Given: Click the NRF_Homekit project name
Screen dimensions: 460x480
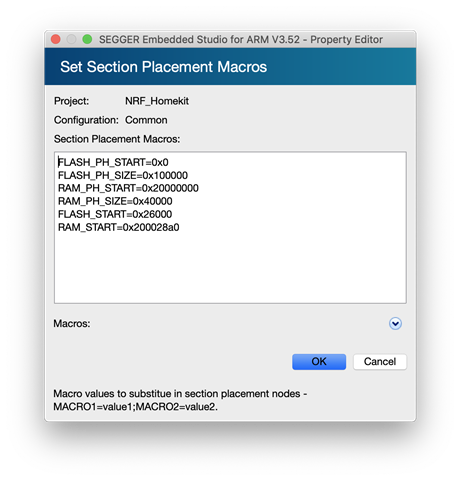Looking at the screenshot, I should pyautogui.click(x=157, y=101).
